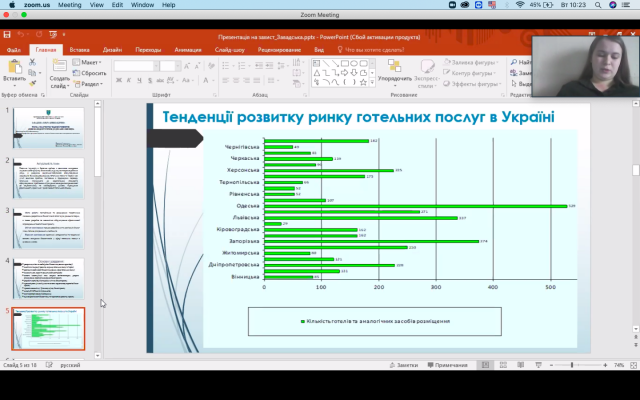The width and height of the screenshot is (640, 400).
Task: Open font color A dropdown arrow
Action: 214,80
